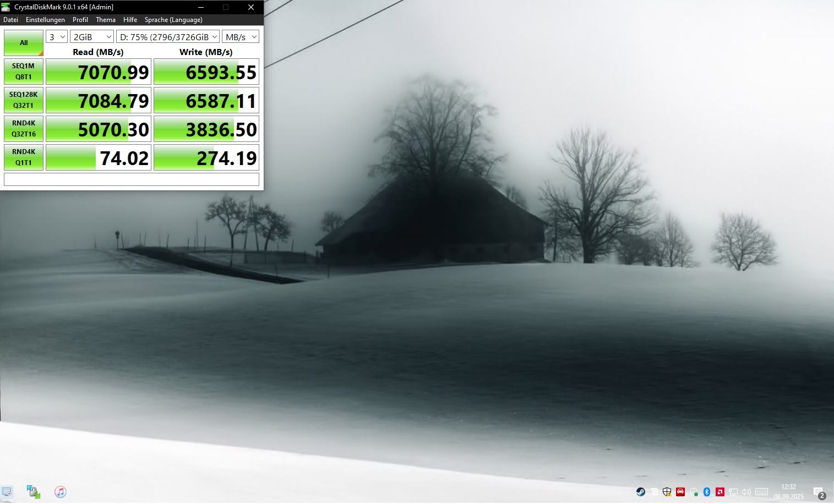Click the CrystalDiskMark title bar app icon
The height and width of the screenshot is (504, 834).
tap(6, 7)
